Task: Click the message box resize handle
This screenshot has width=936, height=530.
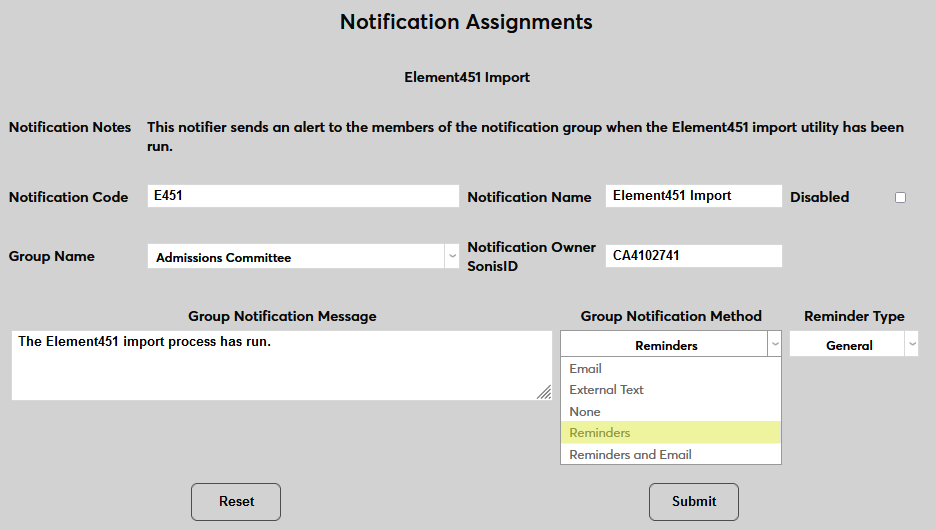Action: (543, 392)
